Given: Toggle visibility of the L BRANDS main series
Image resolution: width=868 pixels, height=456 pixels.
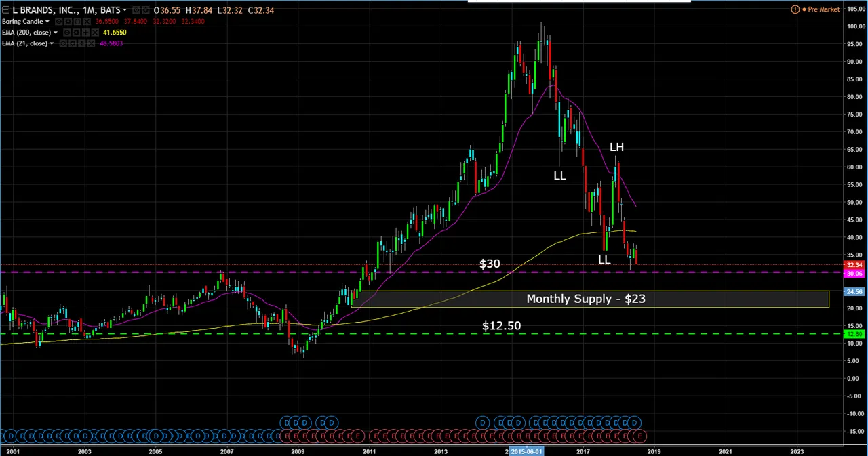Looking at the screenshot, I should [x=136, y=10].
